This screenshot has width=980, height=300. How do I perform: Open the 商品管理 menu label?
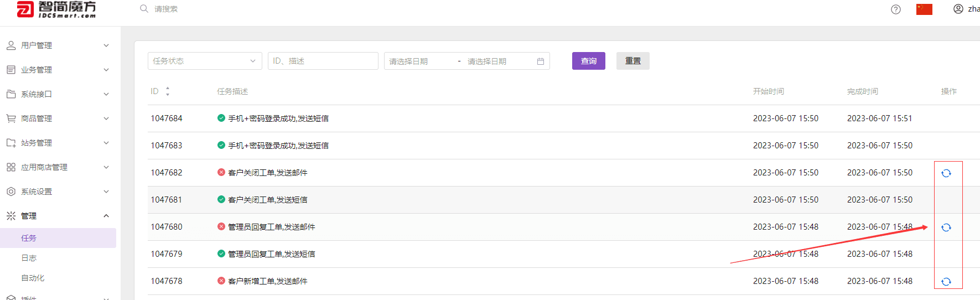click(x=37, y=118)
